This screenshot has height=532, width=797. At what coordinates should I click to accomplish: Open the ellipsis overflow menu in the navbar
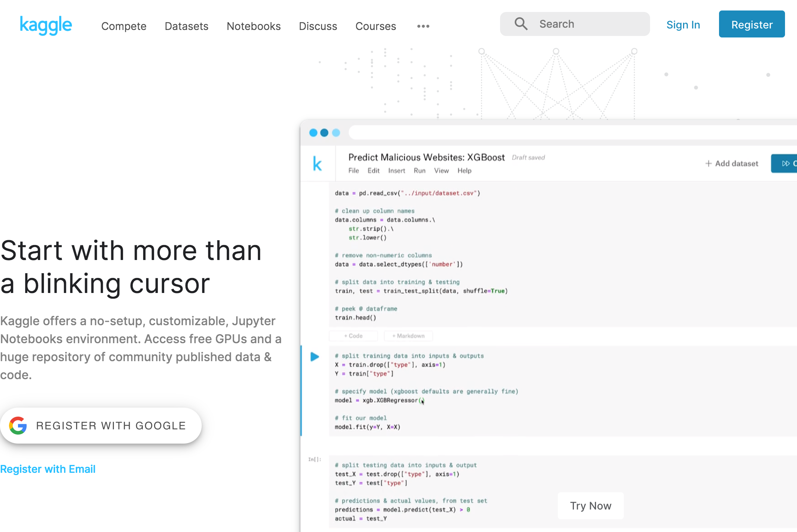[x=423, y=26]
